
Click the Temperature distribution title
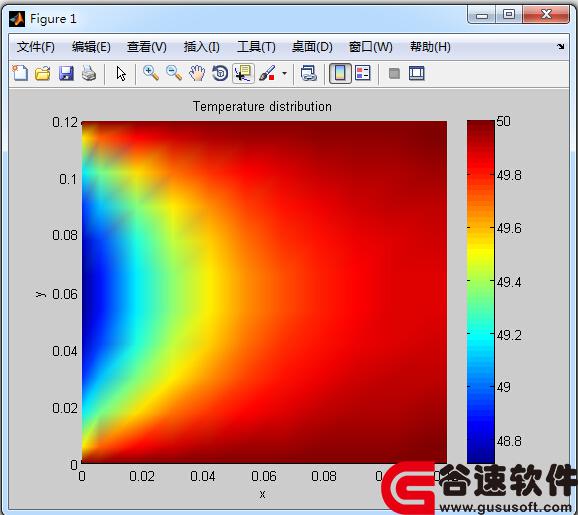[x=262, y=107]
